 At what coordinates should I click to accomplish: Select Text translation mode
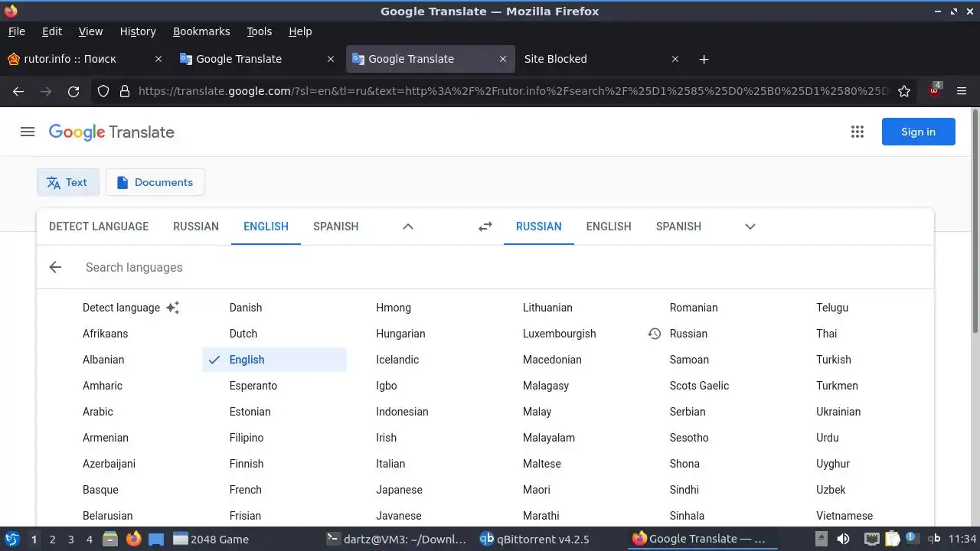pos(67,182)
